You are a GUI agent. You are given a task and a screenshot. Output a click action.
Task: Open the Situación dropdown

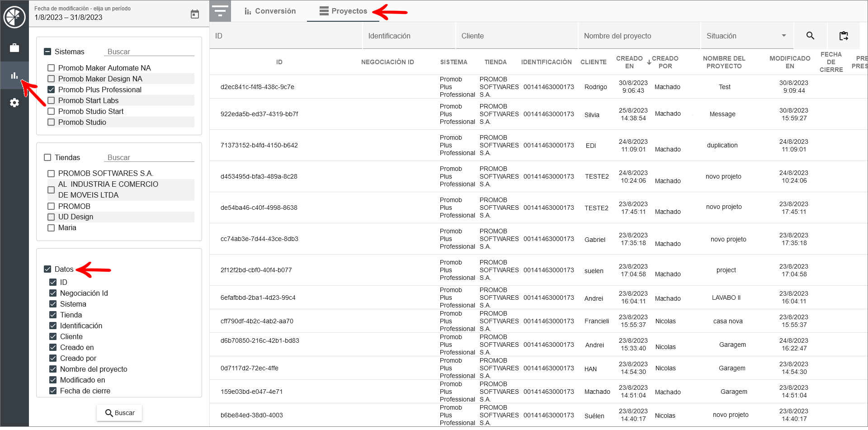747,36
